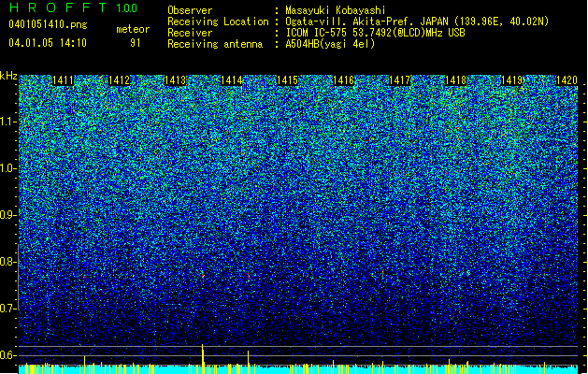The width and height of the screenshot is (588, 374).
Task: Click the 1412 time marker
Action: point(120,80)
